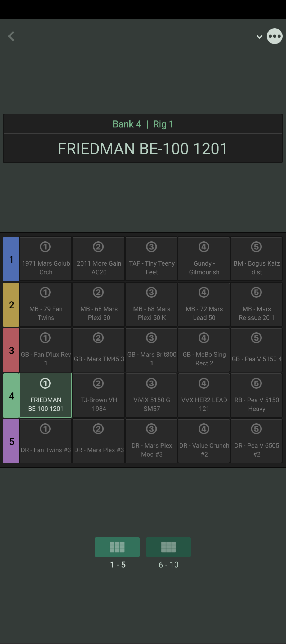The image size is (286, 644).
Task: Load rig DR - Fan Twins #3
Action: [x=46, y=441]
